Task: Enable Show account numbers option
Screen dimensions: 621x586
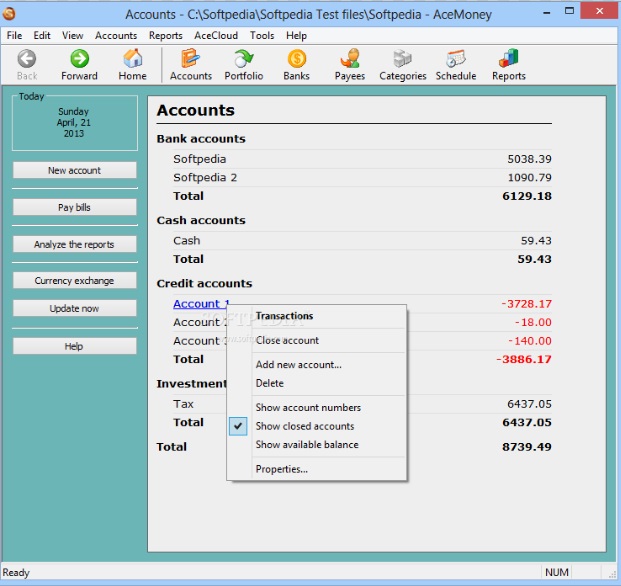Action: tap(308, 408)
